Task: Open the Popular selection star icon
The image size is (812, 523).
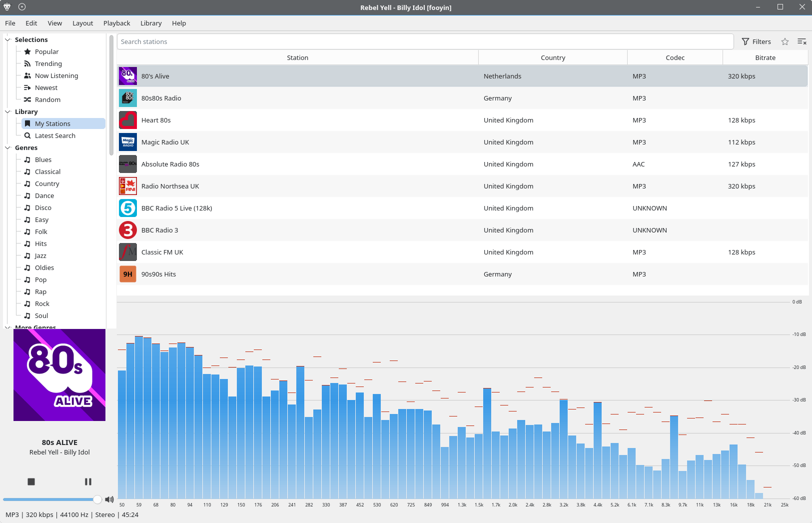Action: [x=27, y=51]
